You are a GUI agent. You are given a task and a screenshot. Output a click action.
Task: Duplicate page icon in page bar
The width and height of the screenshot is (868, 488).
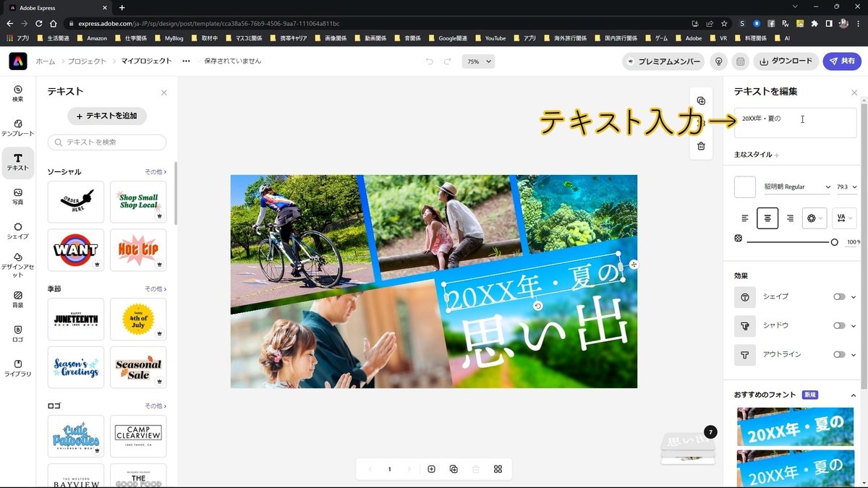pyautogui.click(x=454, y=469)
